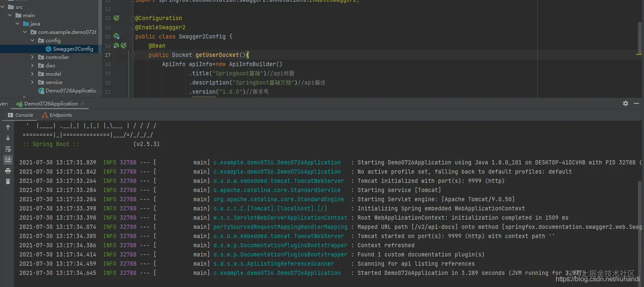The height and width of the screenshot is (287, 644).
Task: Expand the dao package
Action: (33, 66)
